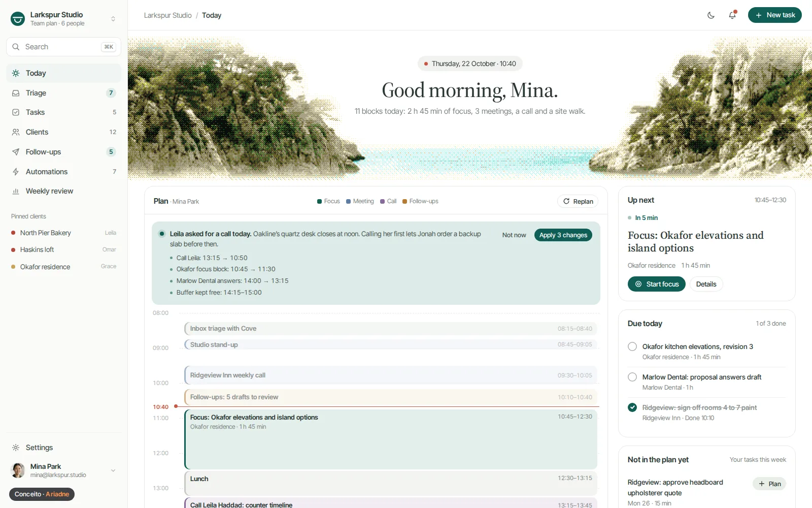Screen dimensions: 812x508
Task: Click the Today sun icon in sidebar
Action: coord(16,73)
